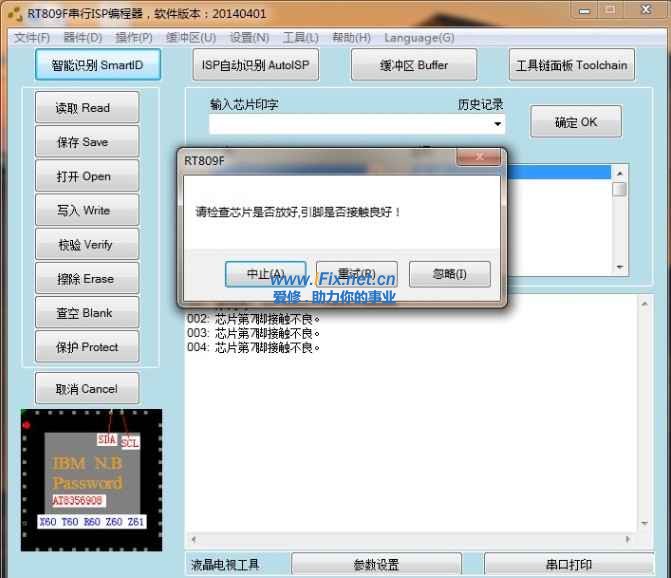Open the 文件(F) menu
The image size is (671, 578).
(x=32, y=38)
